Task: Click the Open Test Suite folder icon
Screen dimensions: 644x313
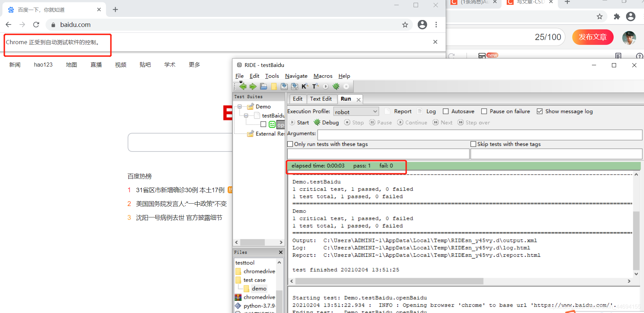Action: click(x=264, y=87)
